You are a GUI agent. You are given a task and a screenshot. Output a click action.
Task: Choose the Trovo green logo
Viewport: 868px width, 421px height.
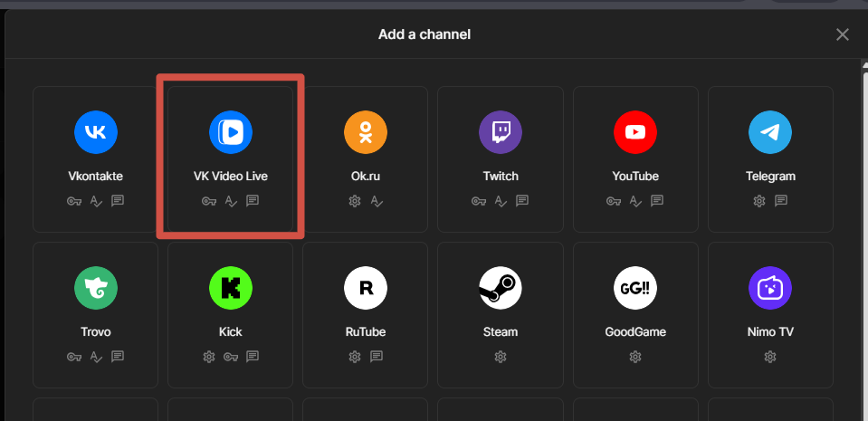click(96, 288)
